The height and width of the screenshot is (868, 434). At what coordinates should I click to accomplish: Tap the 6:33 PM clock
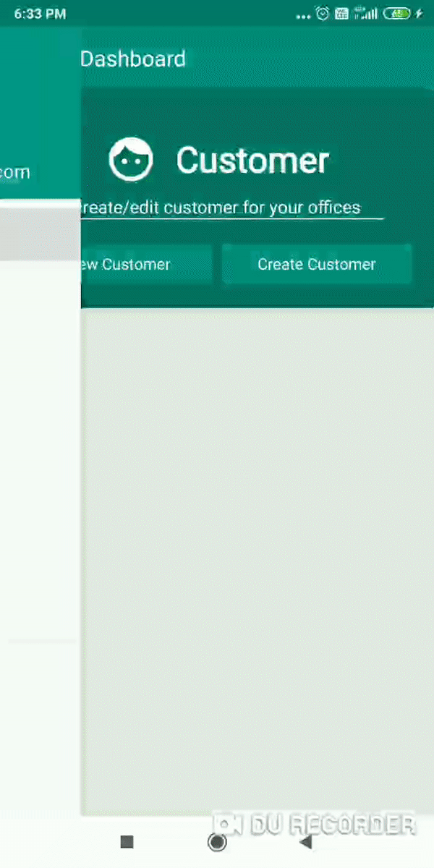(40, 14)
